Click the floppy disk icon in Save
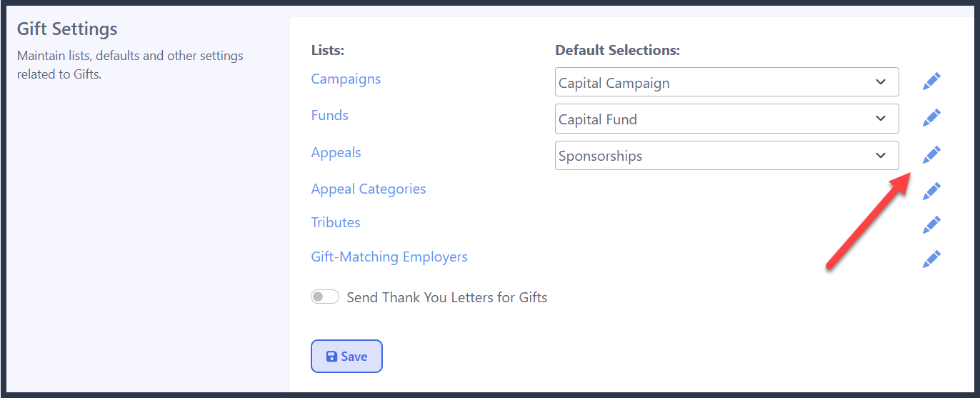 331,357
